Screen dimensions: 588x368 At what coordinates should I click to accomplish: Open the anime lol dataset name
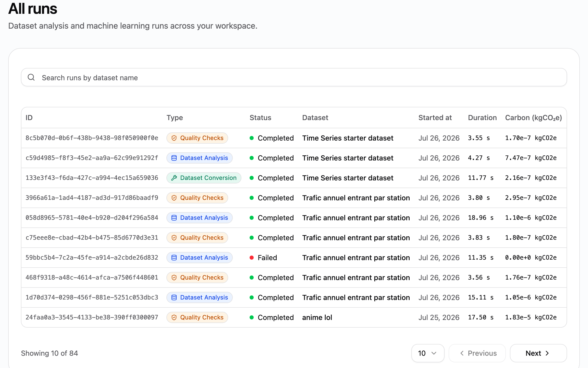coord(317,317)
